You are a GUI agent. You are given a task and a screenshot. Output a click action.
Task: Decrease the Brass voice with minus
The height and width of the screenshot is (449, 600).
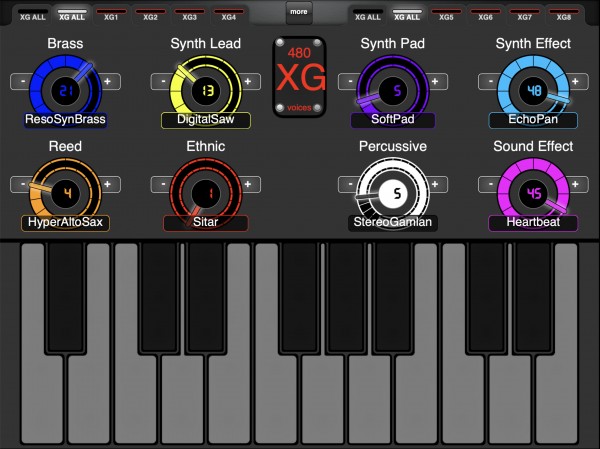(23, 82)
